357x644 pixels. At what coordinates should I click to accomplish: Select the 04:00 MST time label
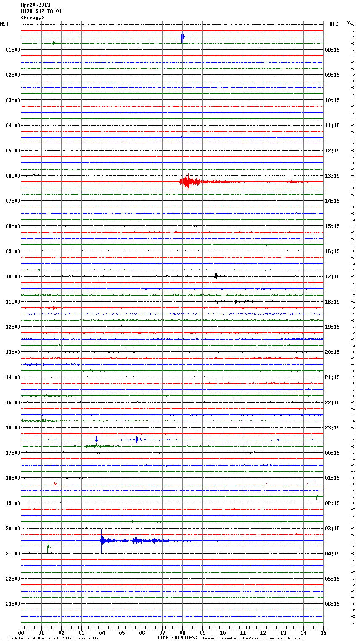pyautogui.click(x=13, y=126)
